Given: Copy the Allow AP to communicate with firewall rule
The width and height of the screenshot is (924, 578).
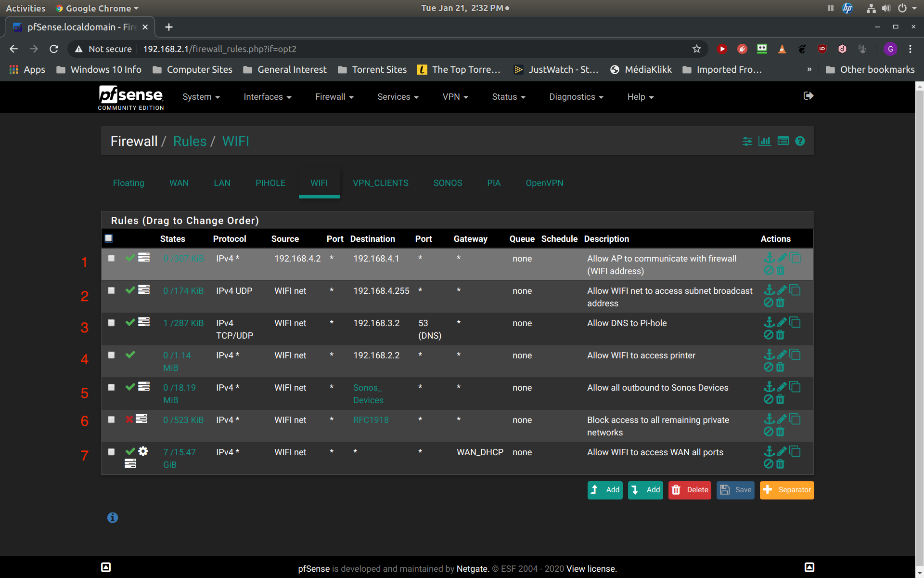Looking at the screenshot, I should pyautogui.click(x=795, y=258).
